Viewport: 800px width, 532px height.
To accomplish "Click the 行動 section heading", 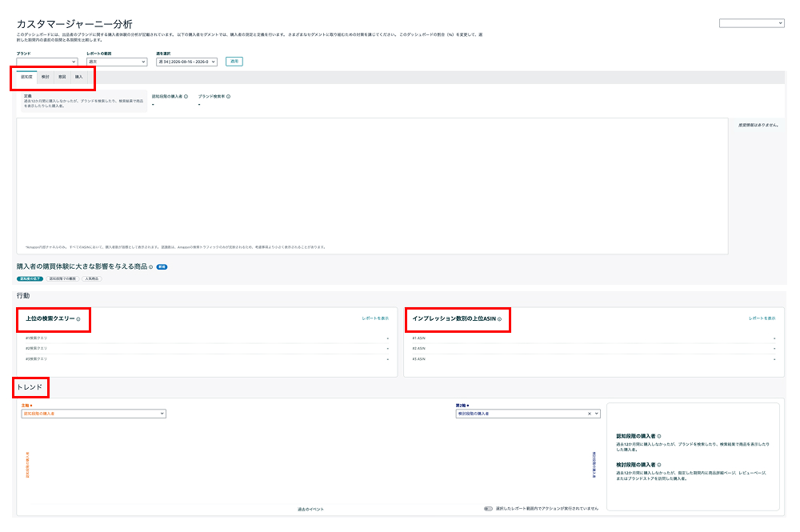I will pos(23,296).
